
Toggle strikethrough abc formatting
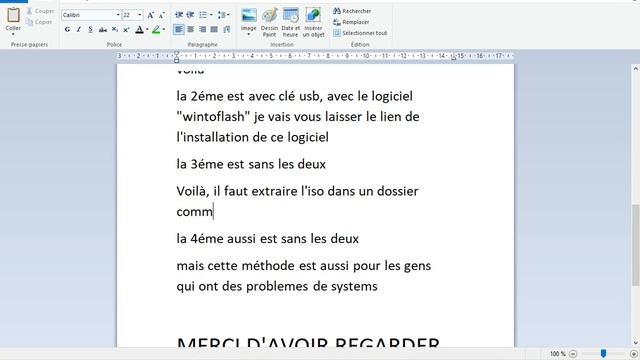point(103,29)
